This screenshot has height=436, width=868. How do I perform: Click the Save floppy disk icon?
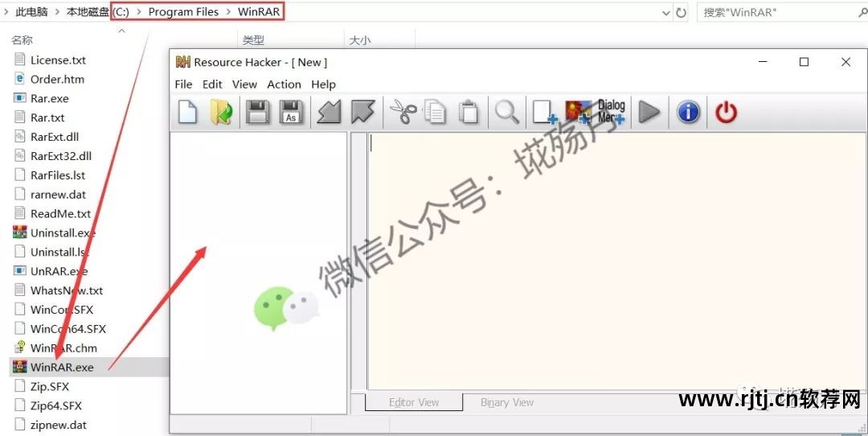pyautogui.click(x=257, y=112)
